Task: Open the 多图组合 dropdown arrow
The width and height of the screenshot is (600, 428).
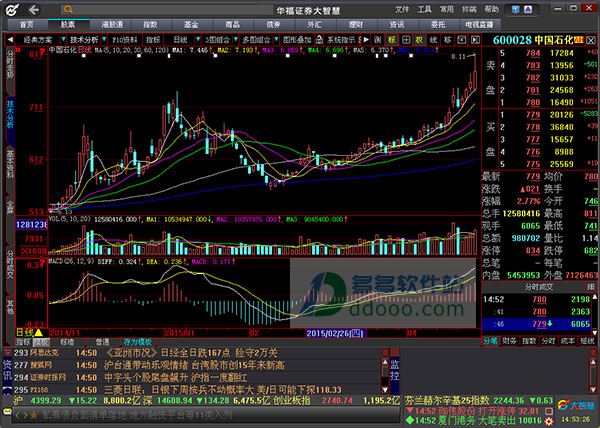Action: click(276, 39)
